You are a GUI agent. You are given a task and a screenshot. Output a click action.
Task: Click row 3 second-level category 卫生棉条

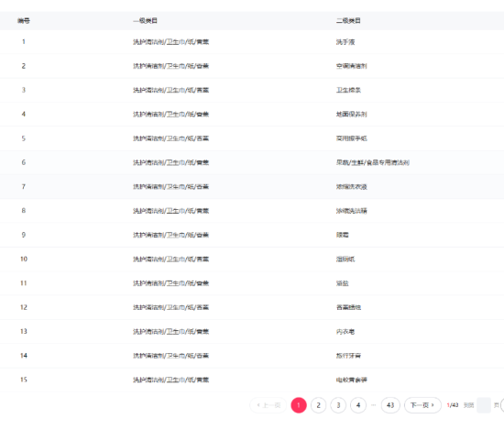[x=348, y=91]
